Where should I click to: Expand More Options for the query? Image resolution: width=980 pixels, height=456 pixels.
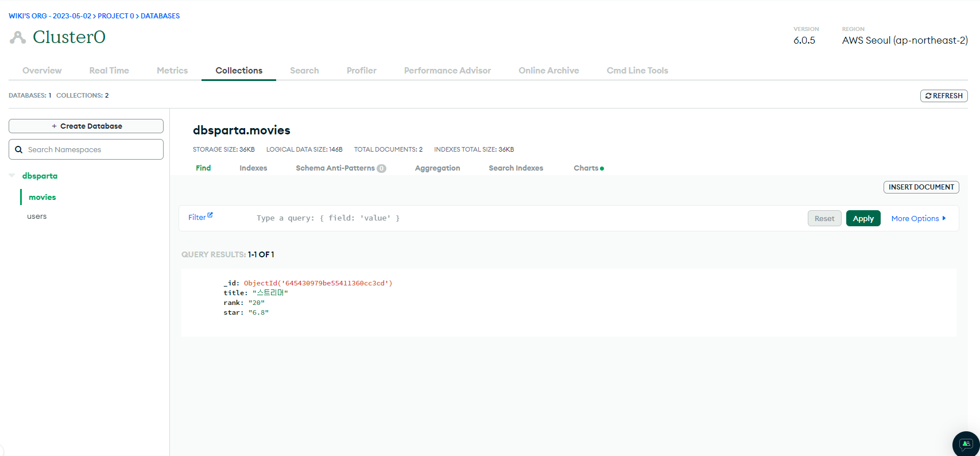pyautogui.click(x=919, y=218)
